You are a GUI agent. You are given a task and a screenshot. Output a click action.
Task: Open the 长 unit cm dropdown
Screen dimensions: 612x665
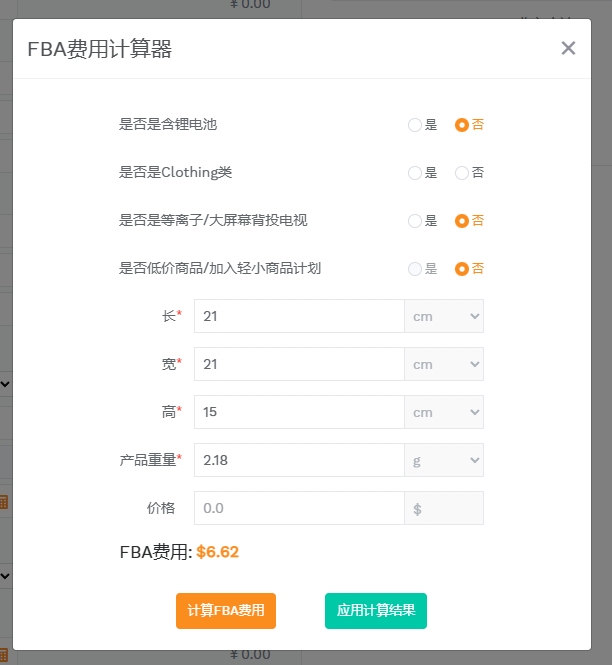444,316
